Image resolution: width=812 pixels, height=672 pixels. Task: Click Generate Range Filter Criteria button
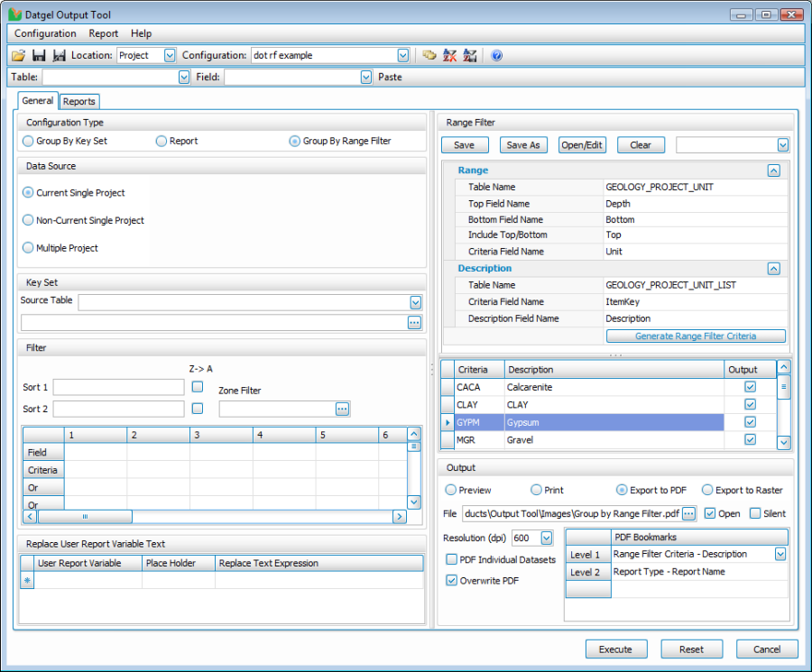point(696,336)
